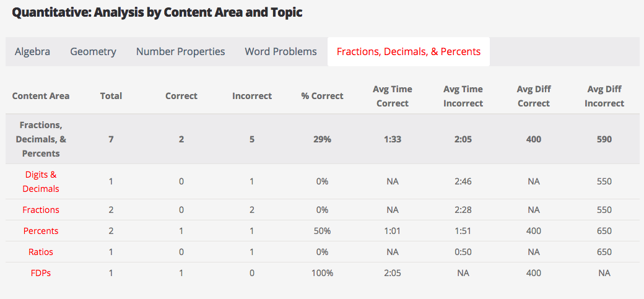Open the Percents topic link
This screenshot has width=644, height=299.
click(x=41, y=231)
